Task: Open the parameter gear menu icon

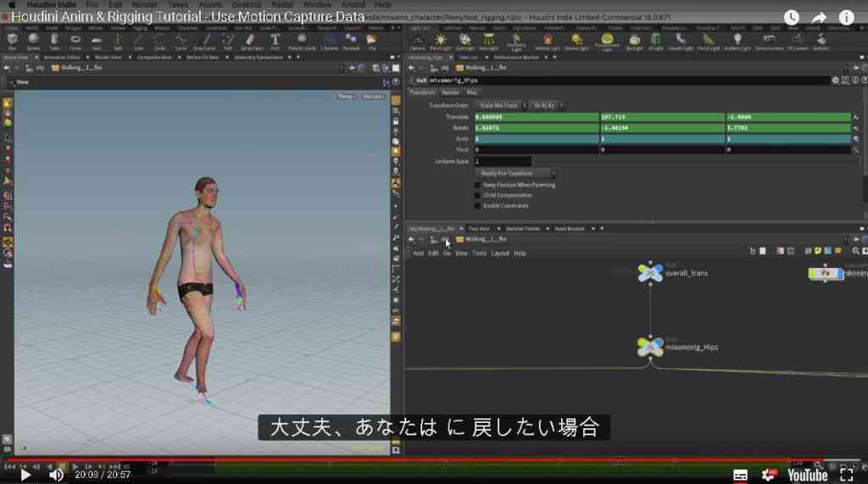Action: (x=835, y=81)
